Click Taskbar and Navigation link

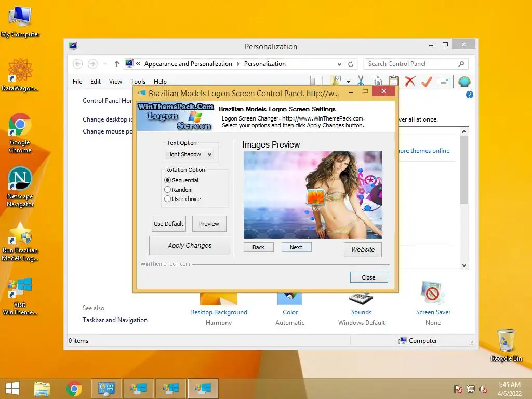tap(115, 320)
